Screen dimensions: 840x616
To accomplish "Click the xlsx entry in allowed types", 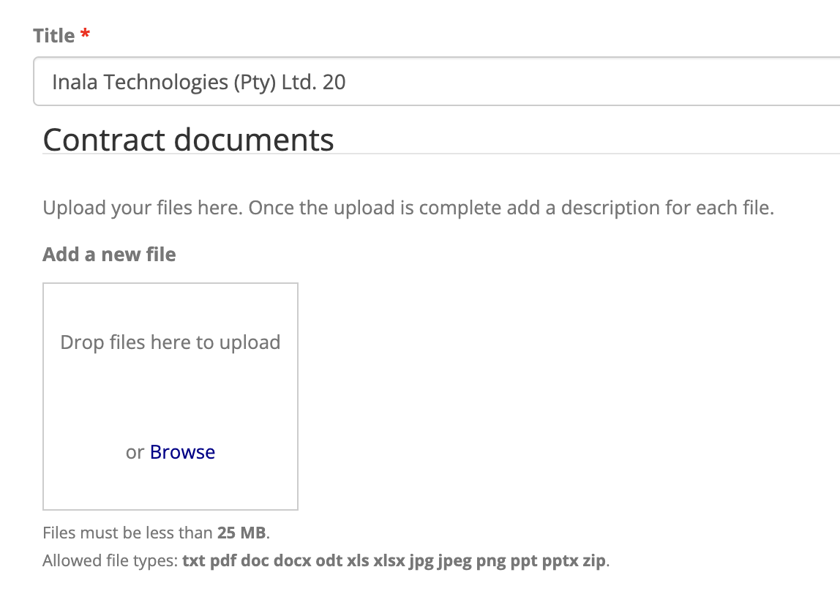I will [389, 561].
